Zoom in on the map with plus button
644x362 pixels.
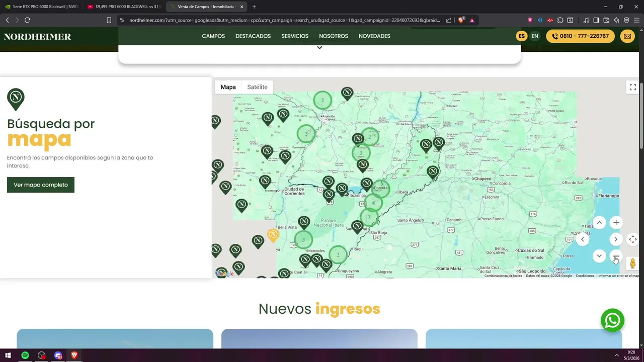pos(616,223)
